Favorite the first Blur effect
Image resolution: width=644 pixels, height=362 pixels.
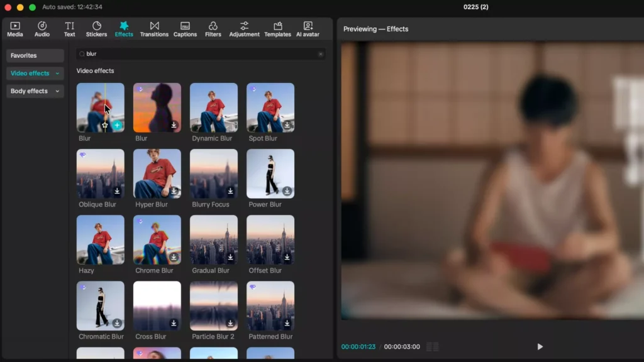106,125
